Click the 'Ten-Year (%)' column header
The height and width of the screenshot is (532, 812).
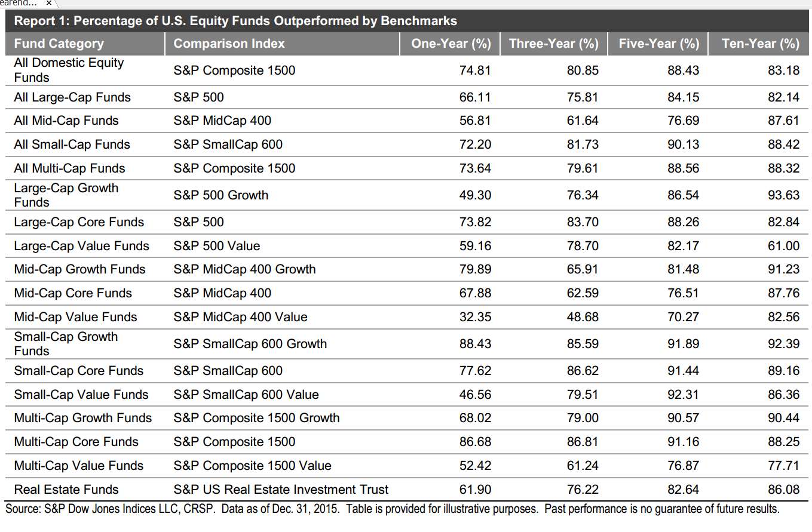[x=760, y=44]
